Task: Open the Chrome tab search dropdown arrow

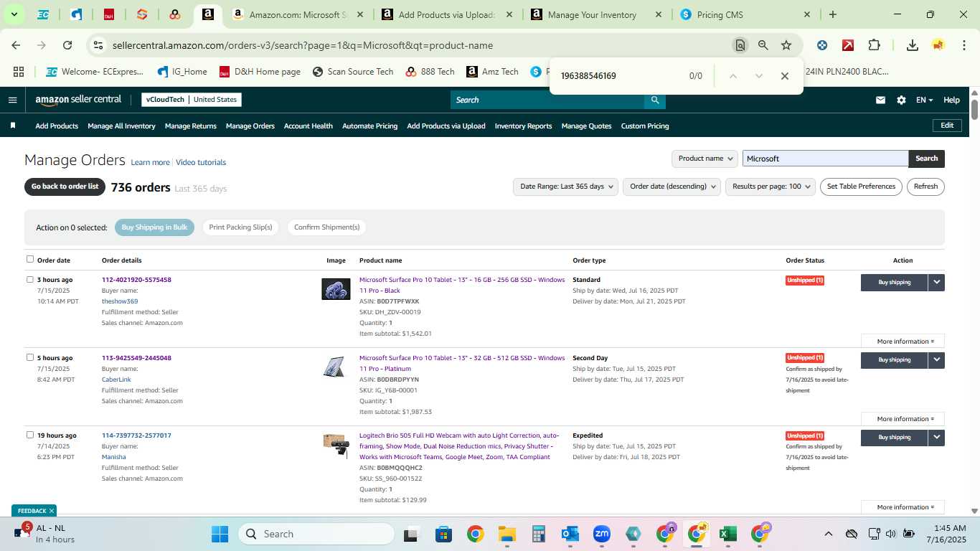Action: 14,14
